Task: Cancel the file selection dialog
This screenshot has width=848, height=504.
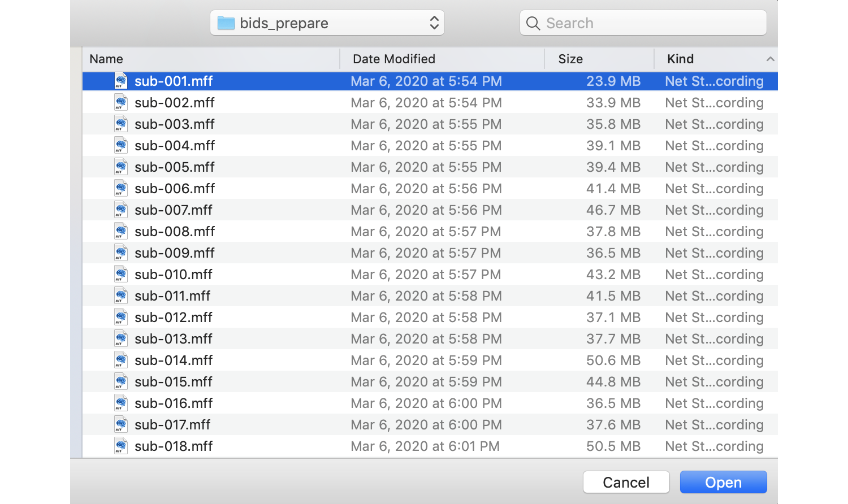Action: tap(626, 482)
